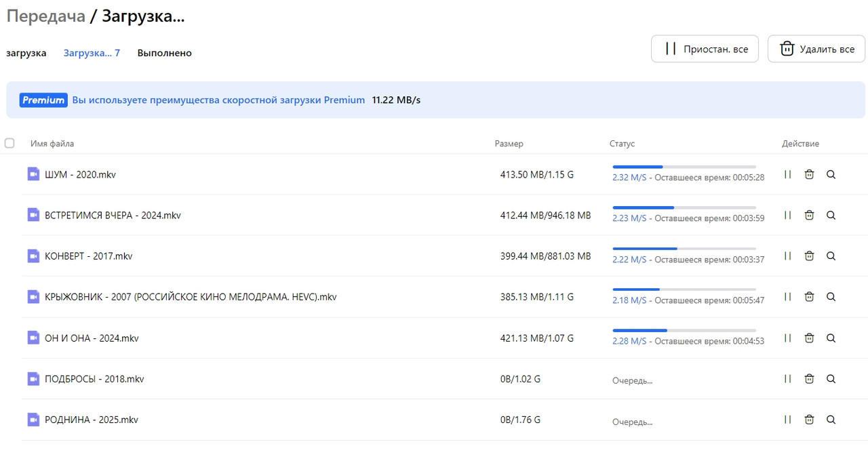Click file name КОНВЕРТ - 2017.mkv

tap(88, 256)
